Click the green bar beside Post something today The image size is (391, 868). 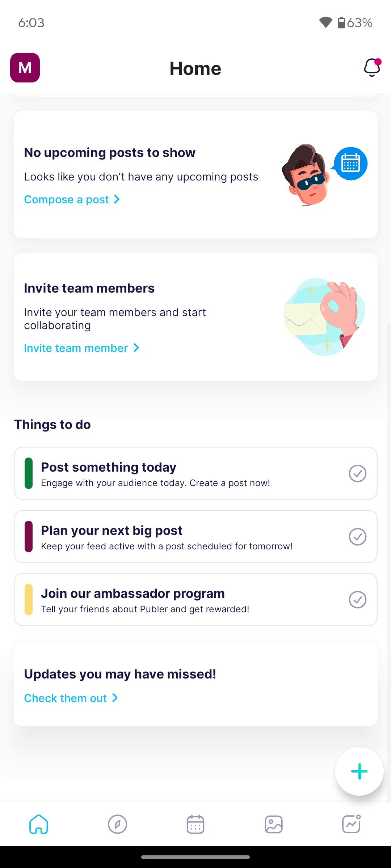[x=29, y=473]
